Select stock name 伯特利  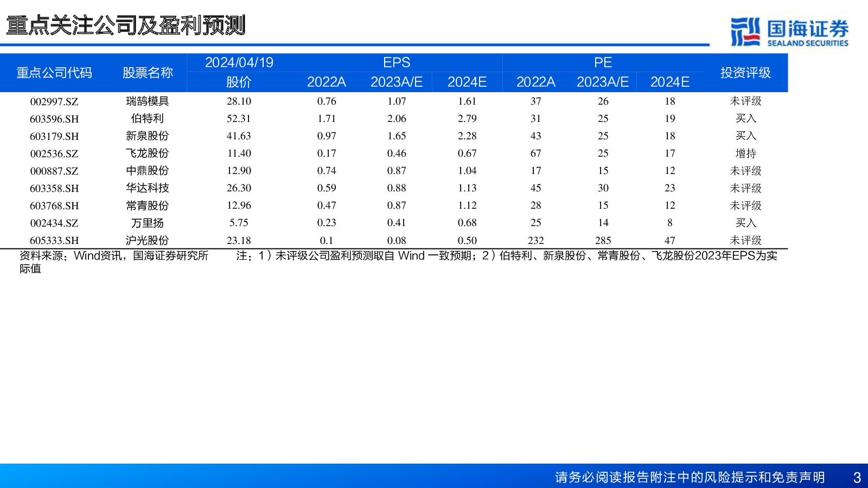[x=148, y=119]
